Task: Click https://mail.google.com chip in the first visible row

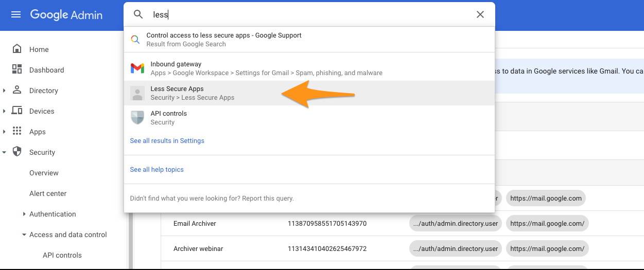Action: (546, 198)
